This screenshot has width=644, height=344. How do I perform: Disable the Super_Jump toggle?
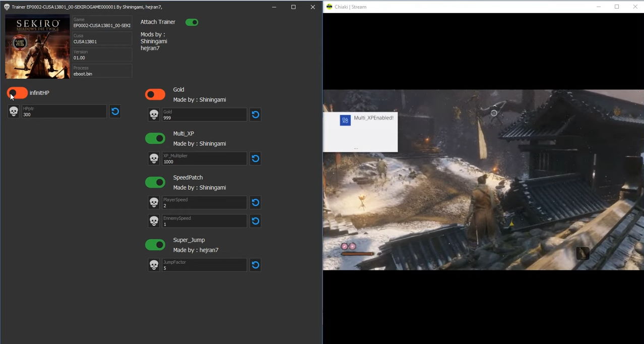[155, 245]
